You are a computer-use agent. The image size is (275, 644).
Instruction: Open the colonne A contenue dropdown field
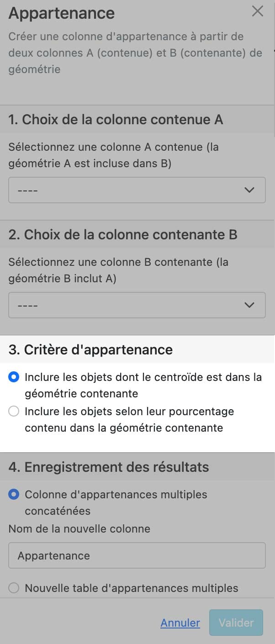click(137, 190)
